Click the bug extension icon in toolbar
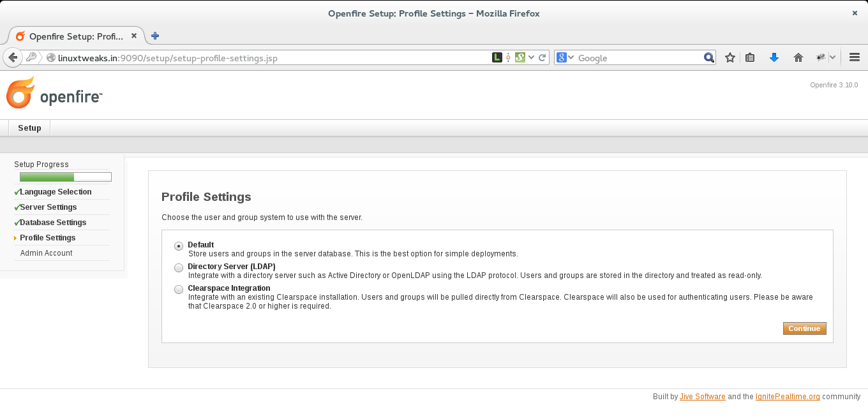868x419 pixels. coord(821,57)
